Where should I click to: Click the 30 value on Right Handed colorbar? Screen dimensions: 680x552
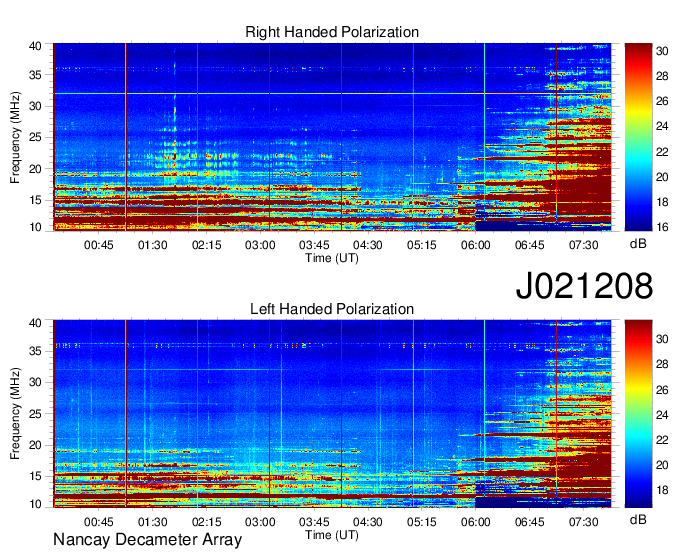point(662,51)
